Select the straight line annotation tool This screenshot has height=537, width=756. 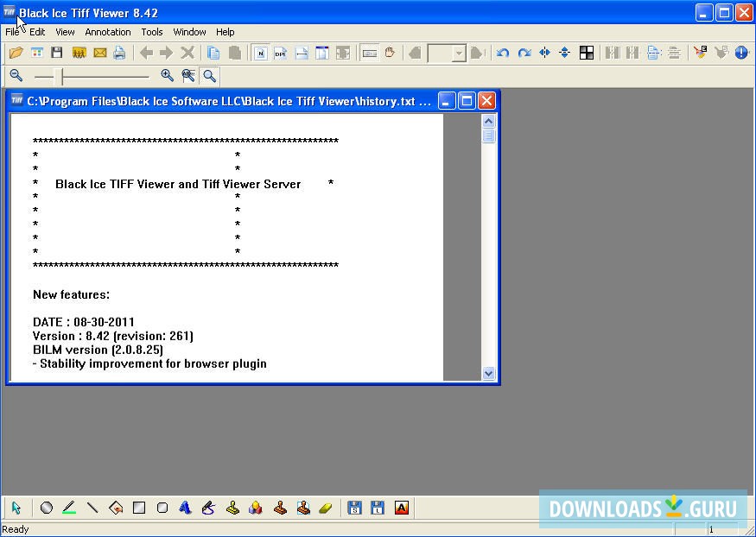click(x=92, y=508)
